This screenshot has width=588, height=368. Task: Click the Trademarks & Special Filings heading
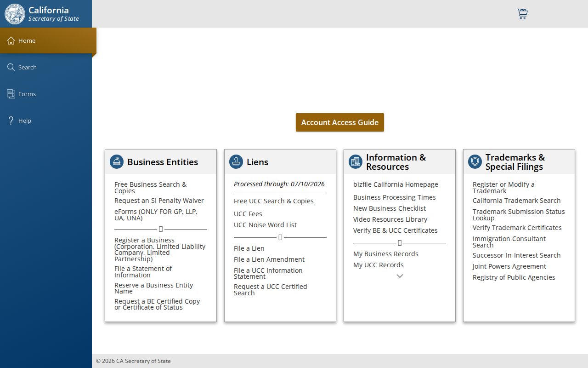tap(515, 162)
